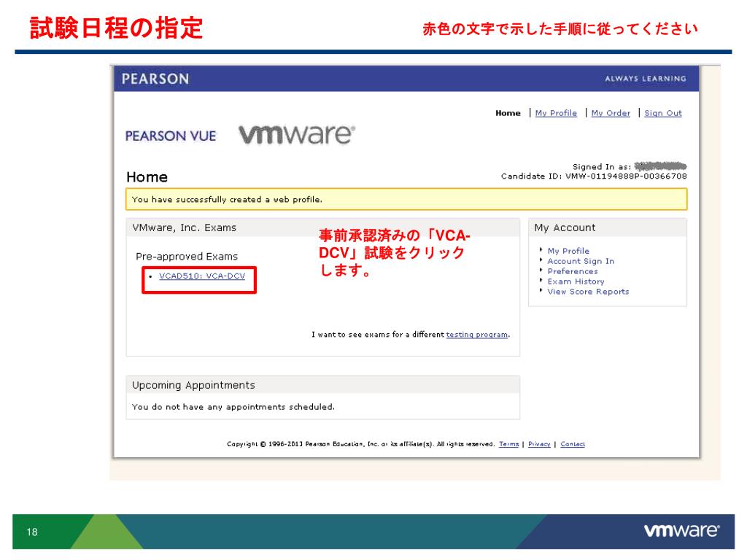Click the PEARSON banner logo
The image size is (747, 560).
[155, 79]
